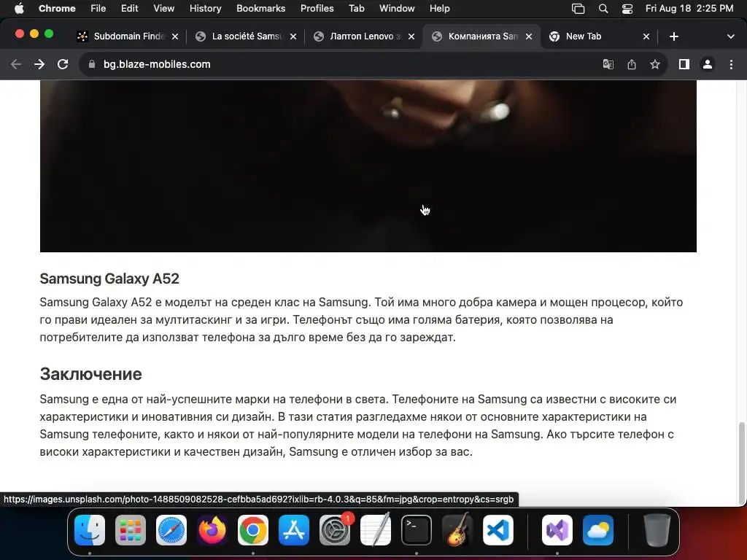Open Visual Studio from the Dock
The height and width of the screenshot is (560, 747).
pos(557,530)
